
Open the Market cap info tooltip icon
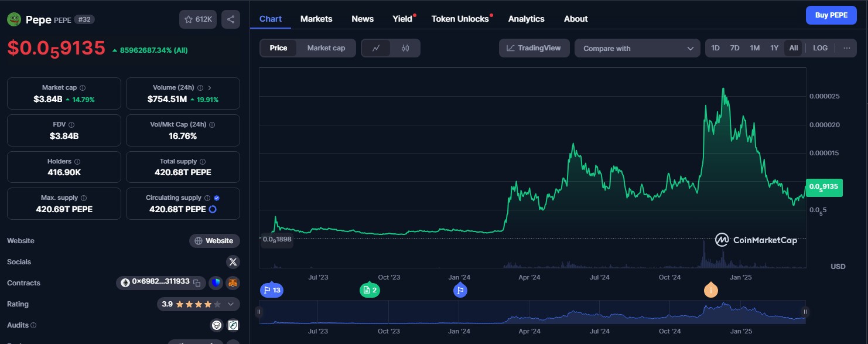[x=83, y=87]
